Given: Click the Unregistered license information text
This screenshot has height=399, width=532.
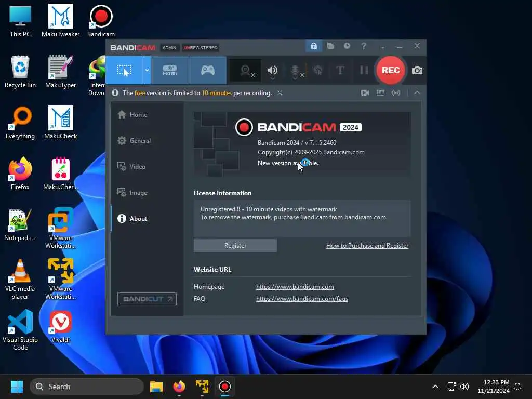Looking at the screenshot, I should coord(293,213).
